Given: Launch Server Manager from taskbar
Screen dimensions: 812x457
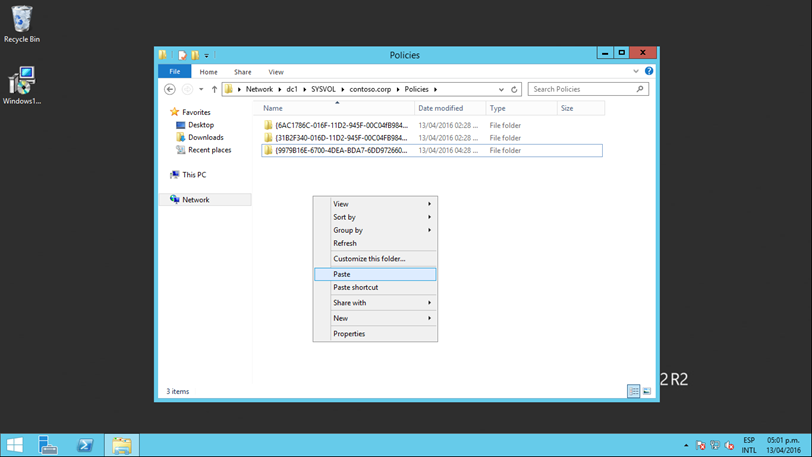Looking at the screenshot, I should (x=48, y=445).
